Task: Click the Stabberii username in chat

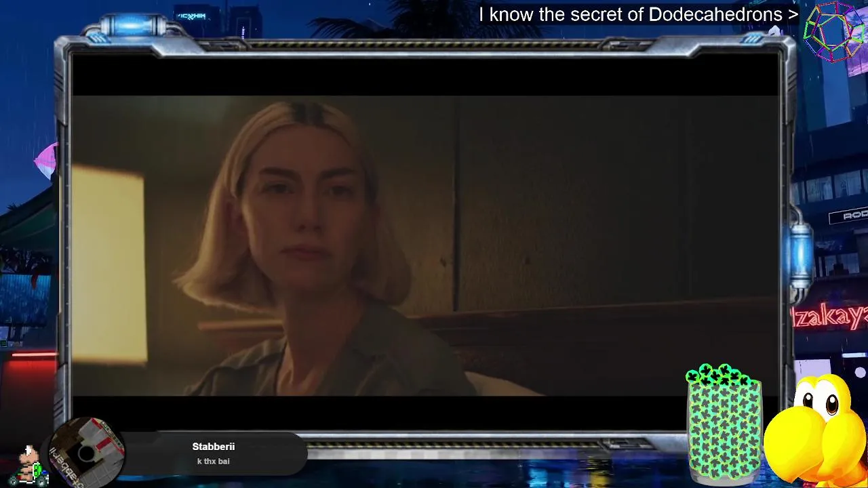Action: tap(213, 447)
